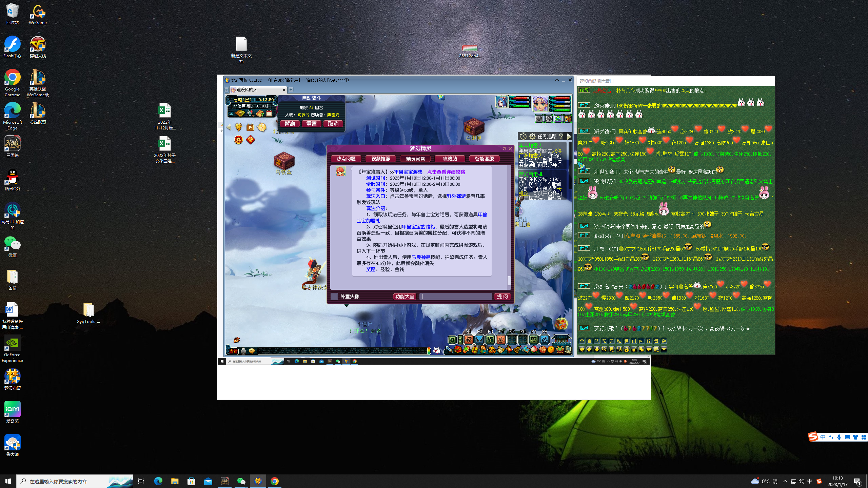Screen dimensions: 868x488
Task: Open the 点击查看详细攻略 link
Action: (x=446, y=172)
